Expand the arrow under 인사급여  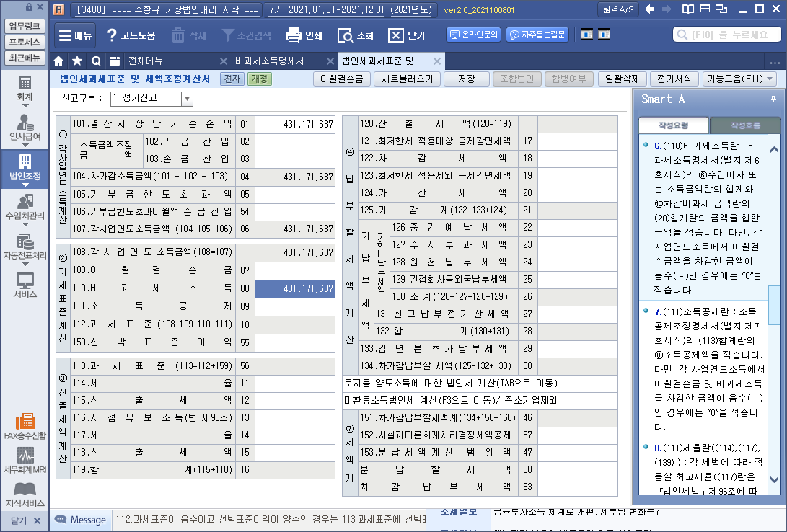pos(25,145)
